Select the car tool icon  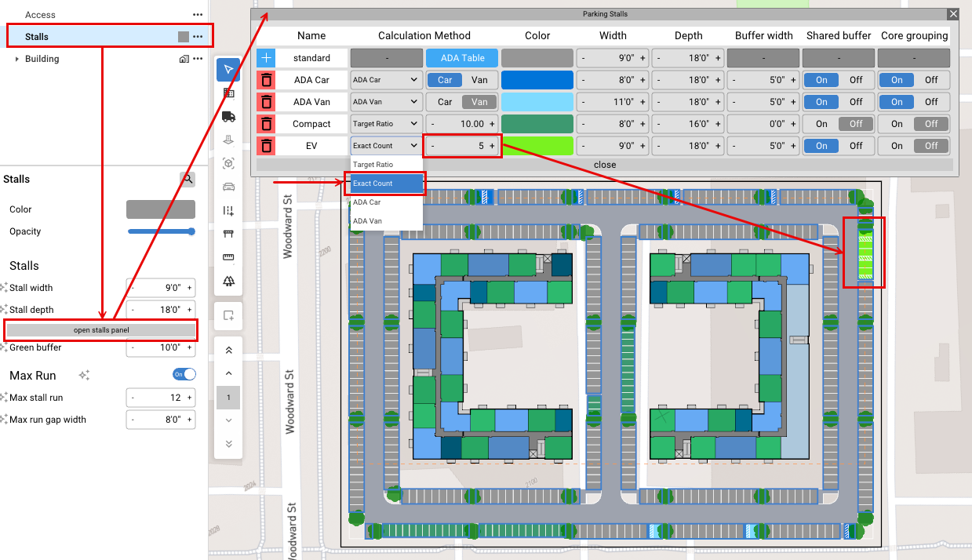pyautogui.click(x=228, y=187)
